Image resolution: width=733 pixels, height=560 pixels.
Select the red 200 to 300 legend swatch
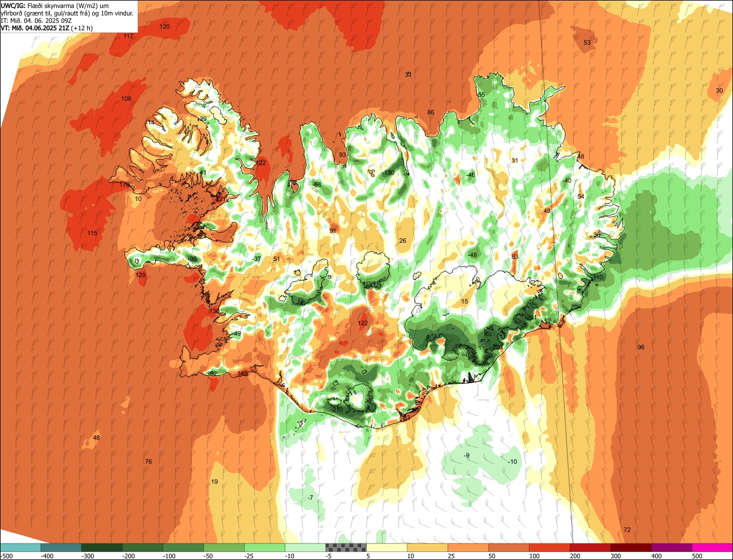pos(590,547)
